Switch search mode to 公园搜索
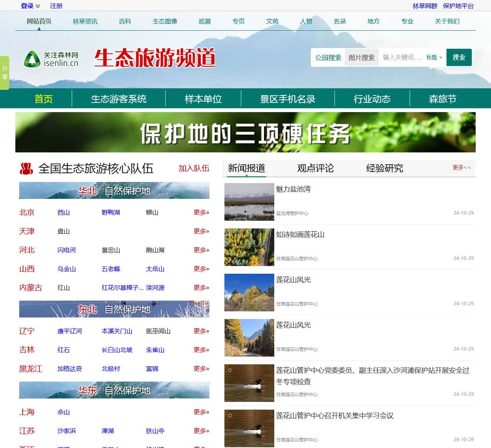 coord(327,57)
